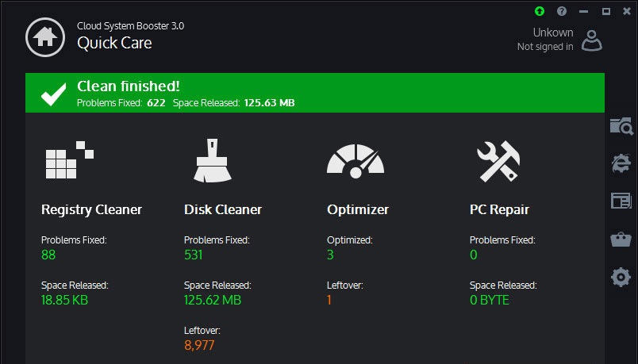The image size is (638, 364).
Task: Open the window layout sidebar icon
Action: (621, 201)
